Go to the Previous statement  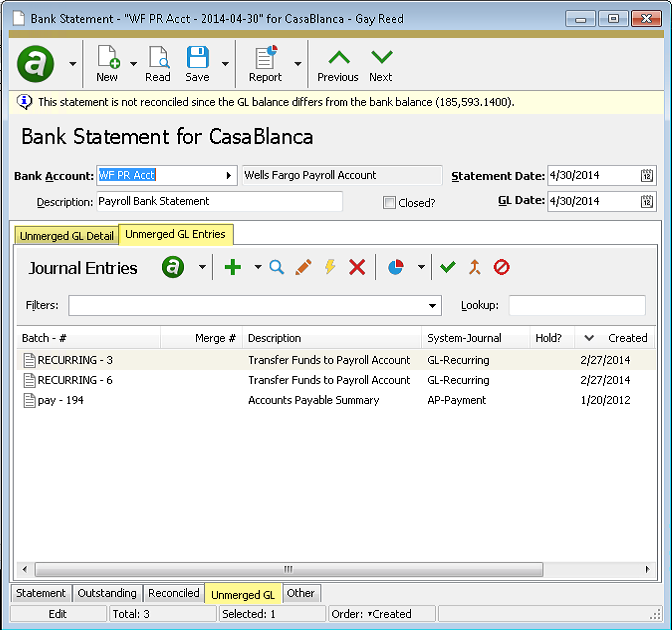(x=338, y=64)
